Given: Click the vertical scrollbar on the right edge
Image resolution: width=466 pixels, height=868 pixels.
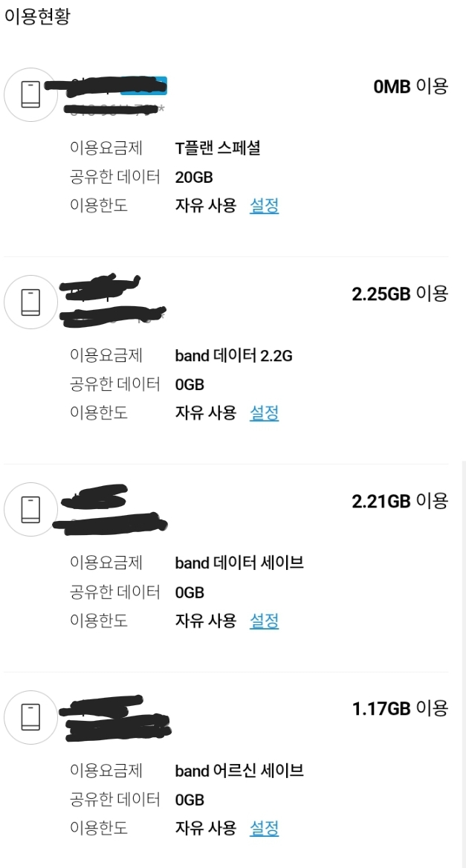Looking at the screenshot, I should (462, 661).
